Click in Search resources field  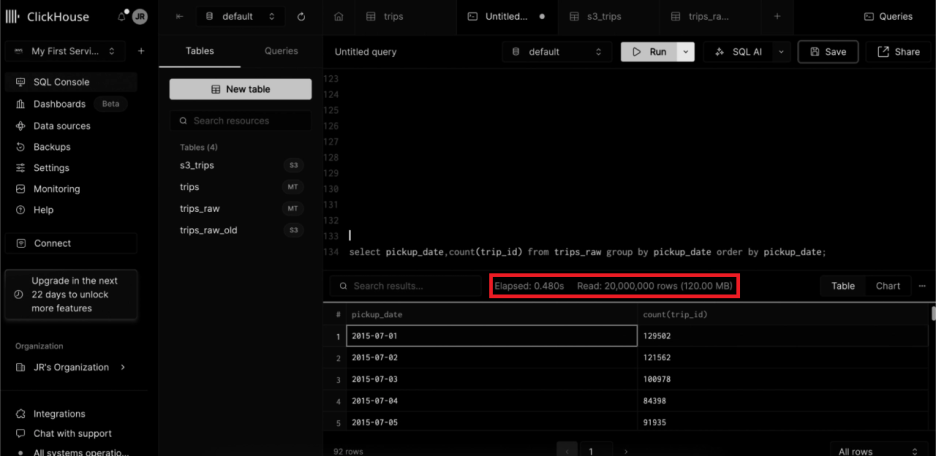click(x=241, y=121)
